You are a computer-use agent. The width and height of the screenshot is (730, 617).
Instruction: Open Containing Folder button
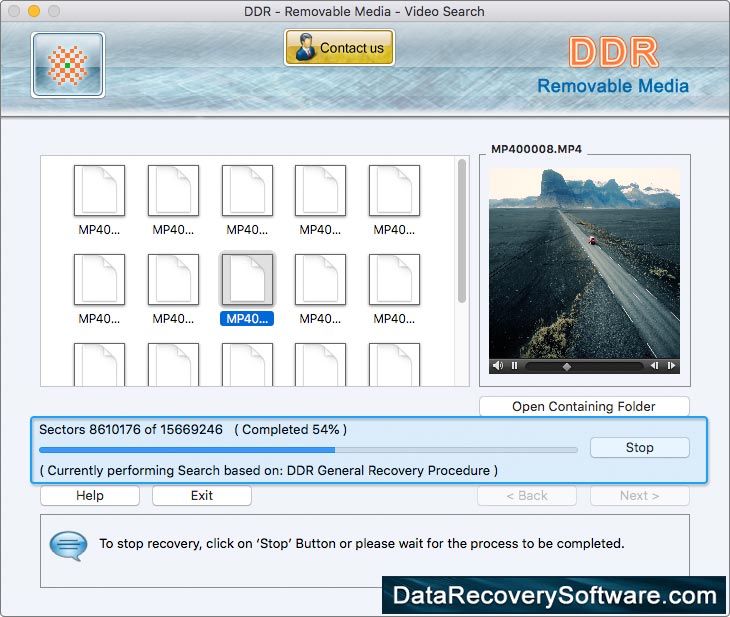click(584, 407)
